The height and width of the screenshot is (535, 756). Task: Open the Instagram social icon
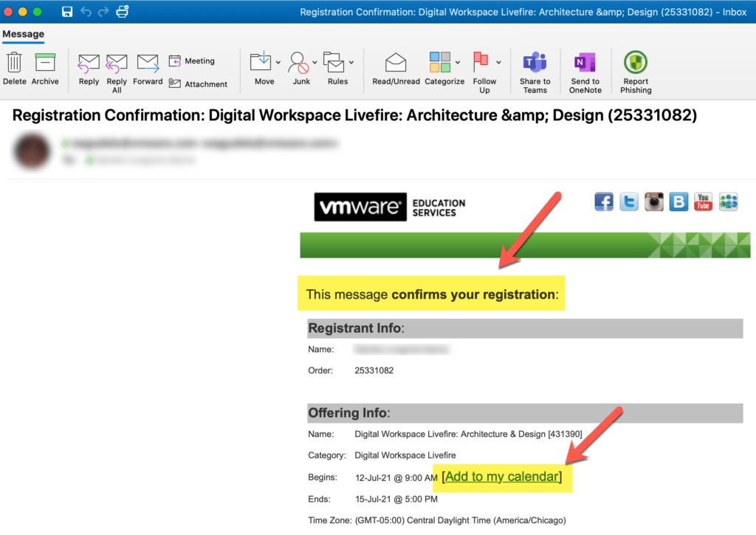coord(654,201)
